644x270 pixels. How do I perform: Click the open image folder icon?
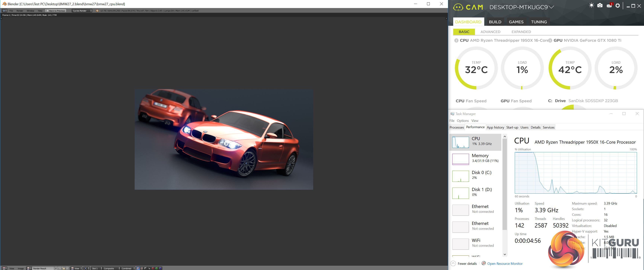pyautogui.click(x=64, y=268)
